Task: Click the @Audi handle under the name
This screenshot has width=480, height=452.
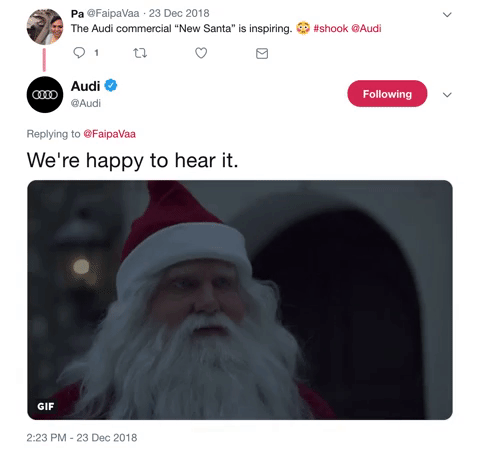Action: tap(86, 103)
